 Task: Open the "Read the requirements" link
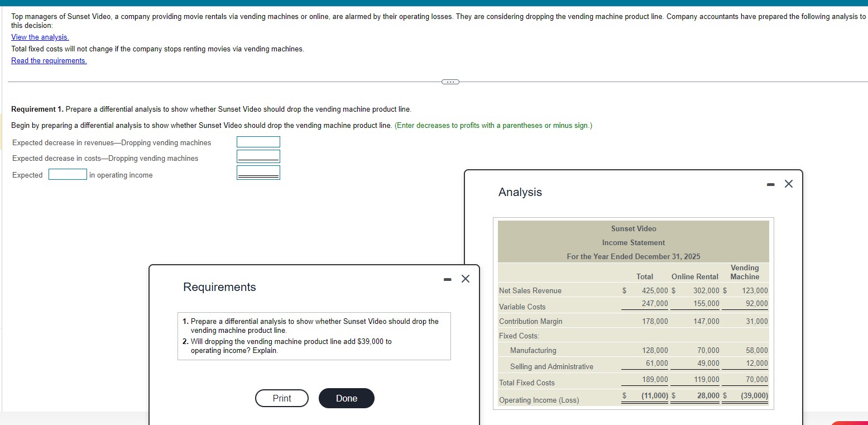pos(49,60)
